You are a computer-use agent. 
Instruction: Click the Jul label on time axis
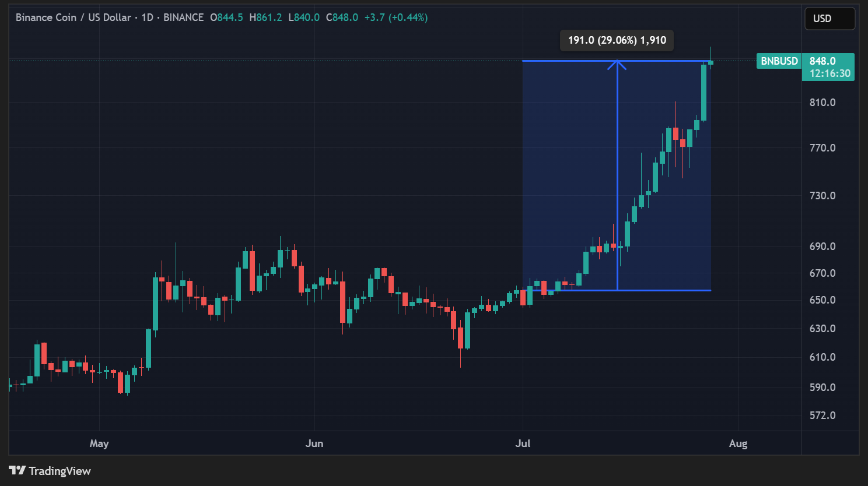[523, 443]
